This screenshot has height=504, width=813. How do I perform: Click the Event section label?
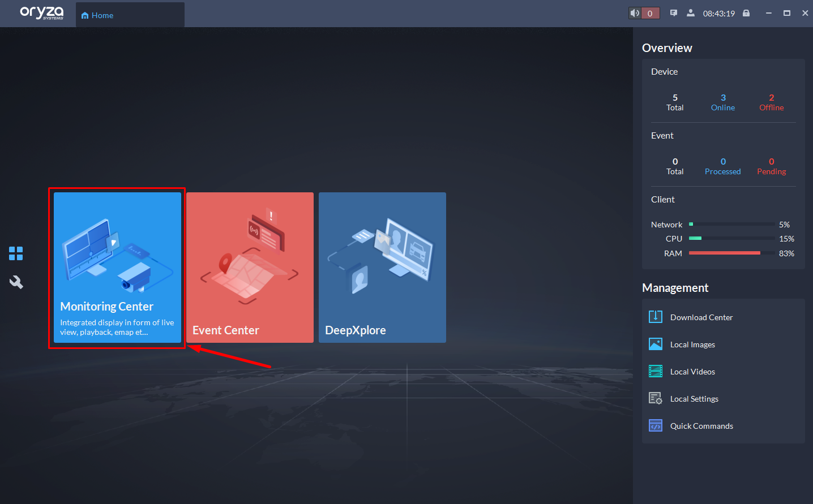[662, 136]
